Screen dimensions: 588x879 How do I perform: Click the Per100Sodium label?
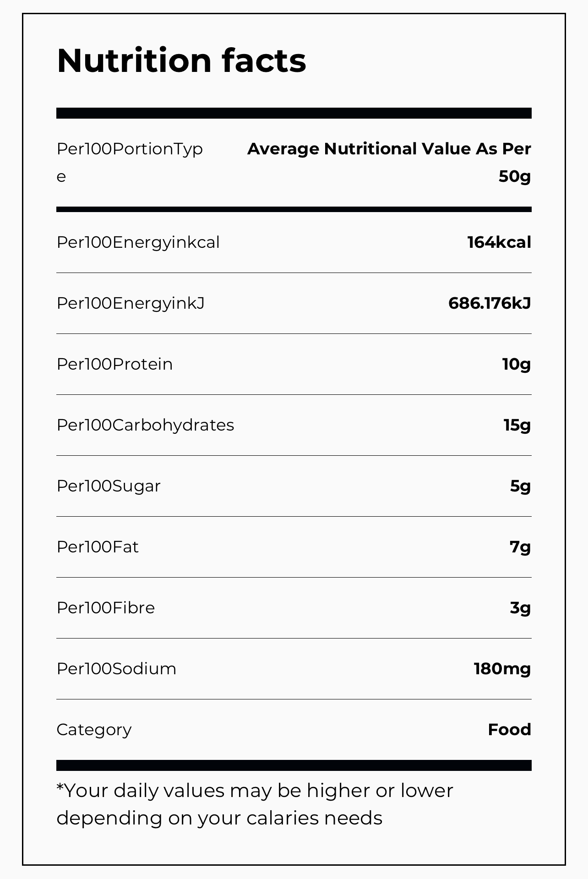click(116, 669)
